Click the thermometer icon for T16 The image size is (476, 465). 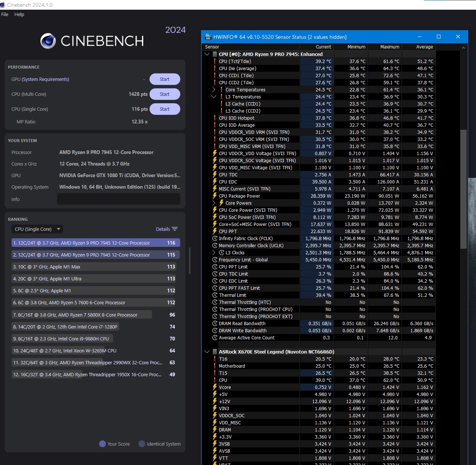[x=215, y=359]
